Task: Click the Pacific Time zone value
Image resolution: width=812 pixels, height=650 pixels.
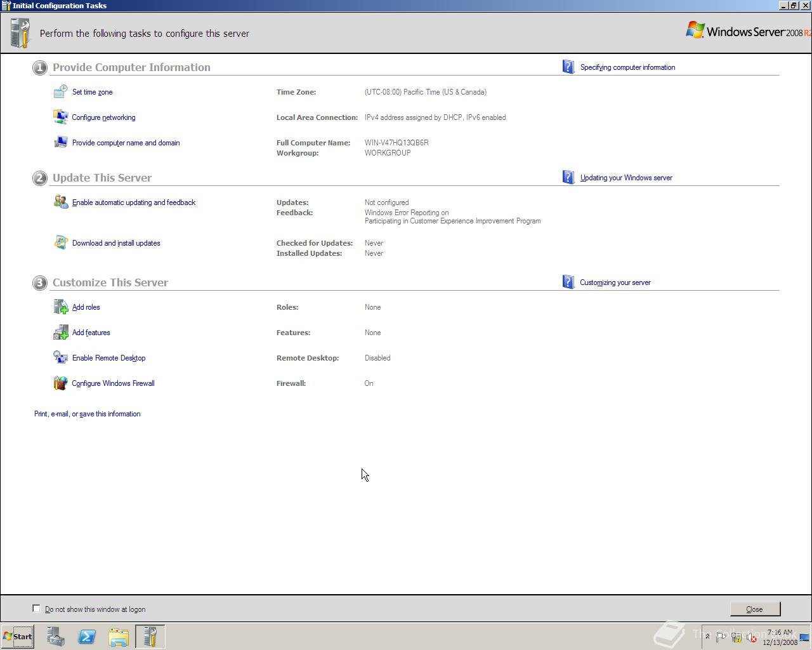Action: (x=426, y=92)
